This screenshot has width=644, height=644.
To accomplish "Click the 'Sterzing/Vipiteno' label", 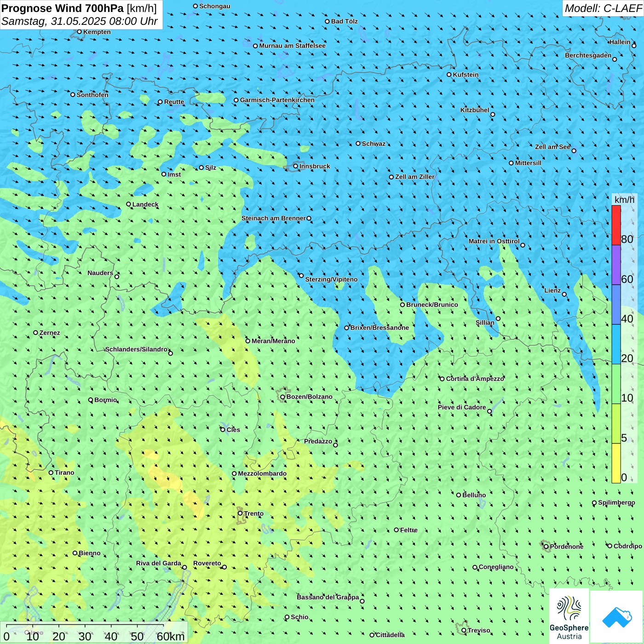I will click(331, 279).
